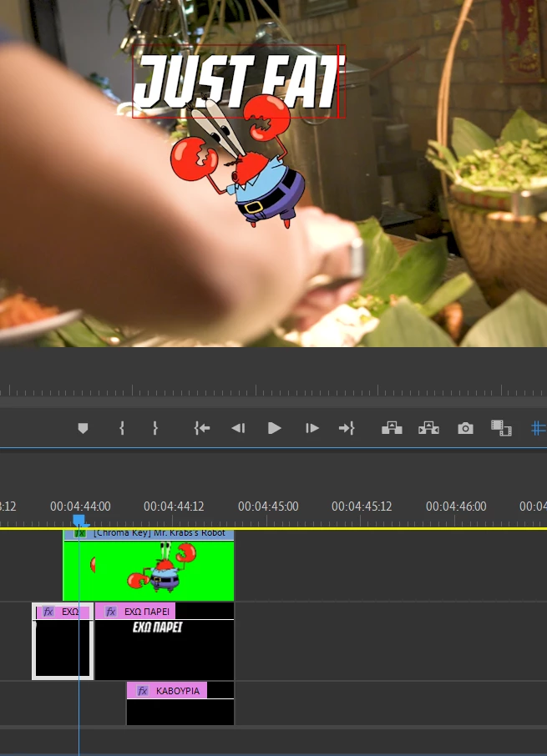The image size is (547, 756).
Task: Click the program monitor's time ruler
Action: click(x=274, y=390)
